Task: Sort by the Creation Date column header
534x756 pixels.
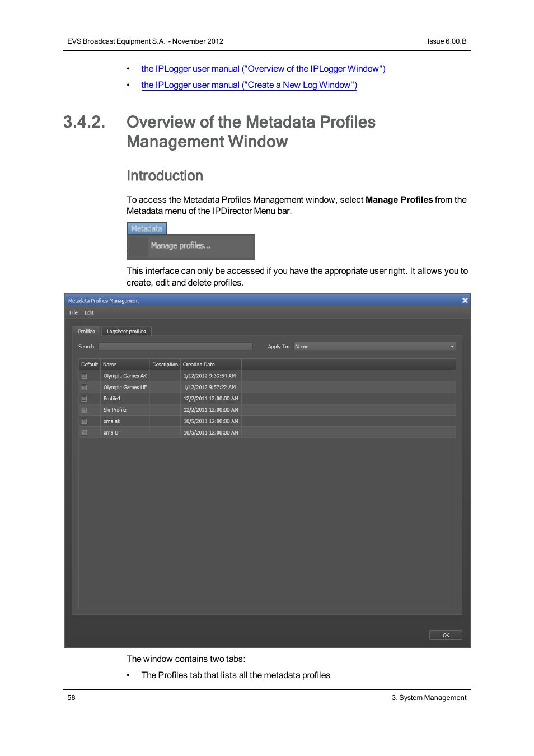Action: pyautogui.click(x=211, y=365)
